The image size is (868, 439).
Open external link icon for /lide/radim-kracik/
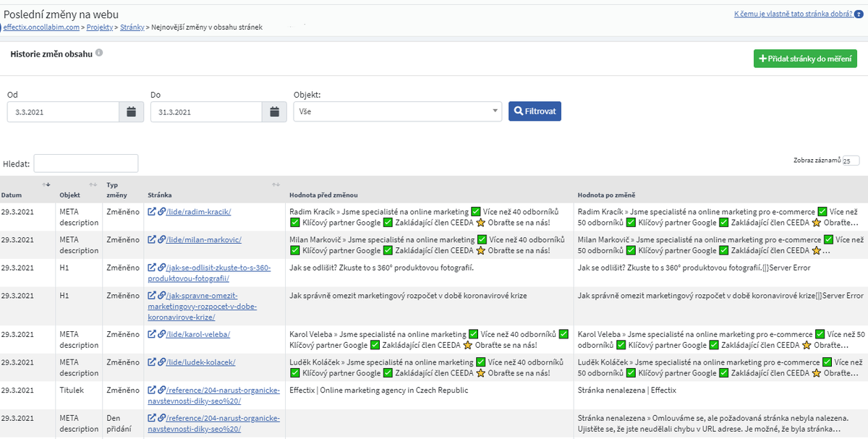152,211
